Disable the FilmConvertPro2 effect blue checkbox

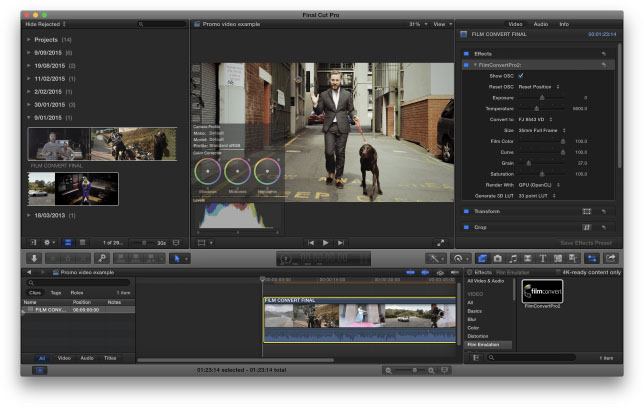tap(466, 65)
